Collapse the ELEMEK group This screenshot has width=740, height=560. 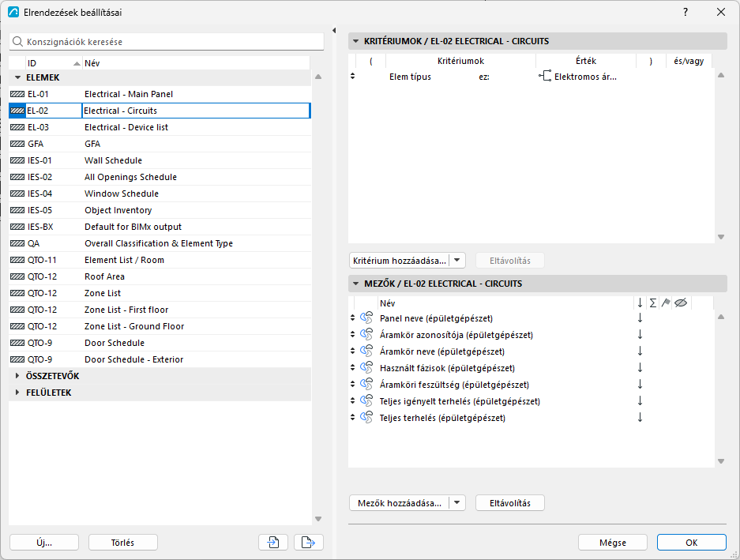[x=18, y=77]
